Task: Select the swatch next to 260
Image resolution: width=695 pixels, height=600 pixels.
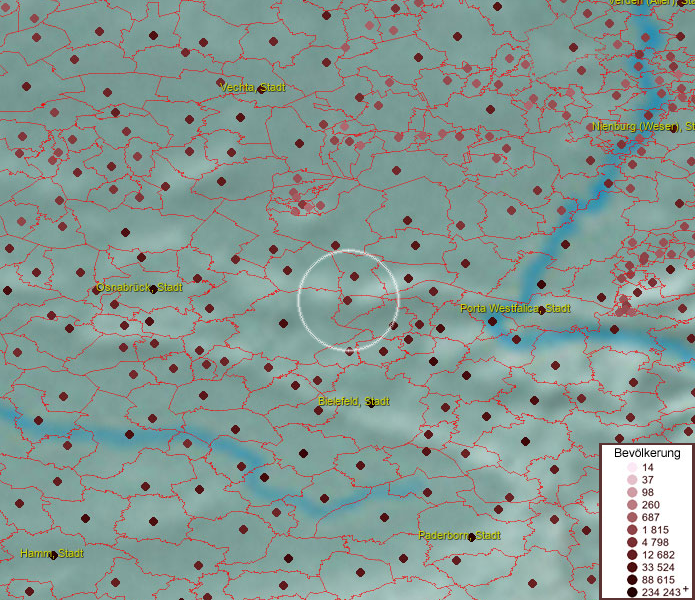Action: pos(632,505)
